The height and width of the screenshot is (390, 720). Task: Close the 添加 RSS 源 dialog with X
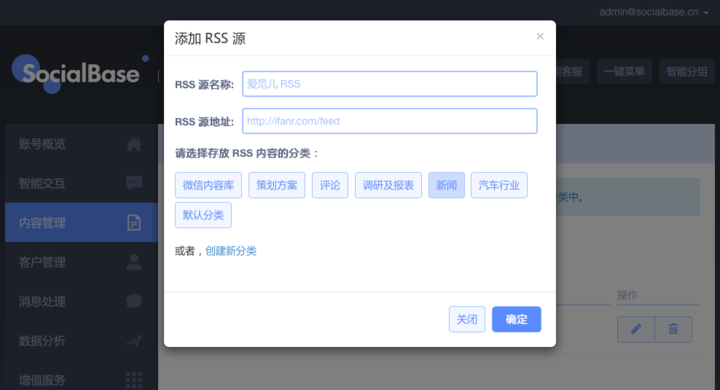click(x=540, y=36)
